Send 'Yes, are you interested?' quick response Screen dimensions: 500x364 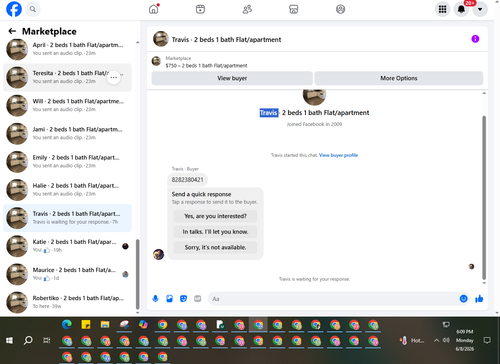click(215, 216)
